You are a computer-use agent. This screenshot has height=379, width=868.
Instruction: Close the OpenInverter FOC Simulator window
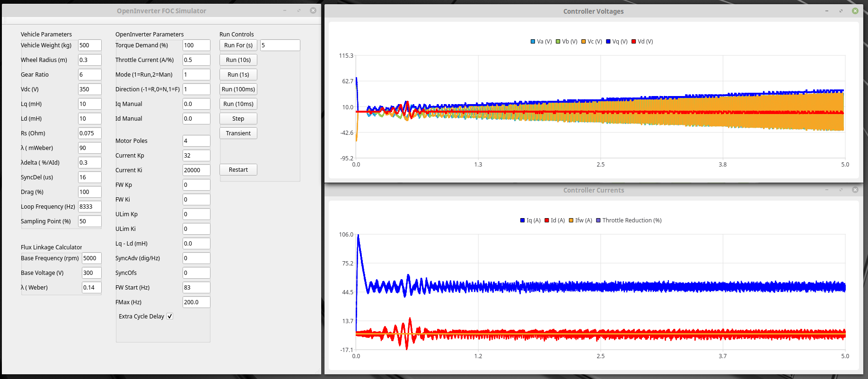coord(313,10)
